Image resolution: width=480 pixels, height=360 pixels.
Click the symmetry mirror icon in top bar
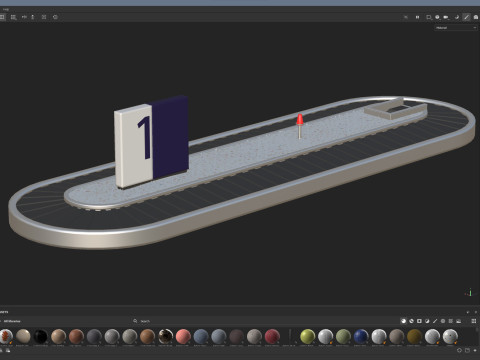click(x=24, y=17)
